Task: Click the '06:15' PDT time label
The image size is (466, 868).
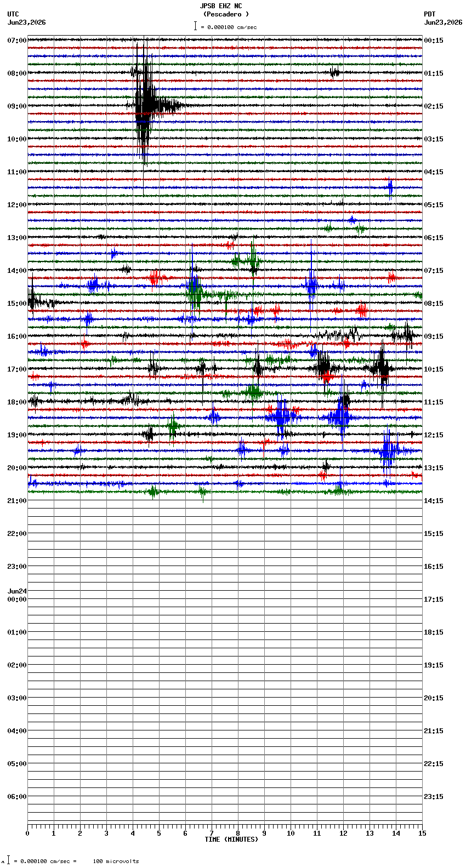Action: point(434,238)
